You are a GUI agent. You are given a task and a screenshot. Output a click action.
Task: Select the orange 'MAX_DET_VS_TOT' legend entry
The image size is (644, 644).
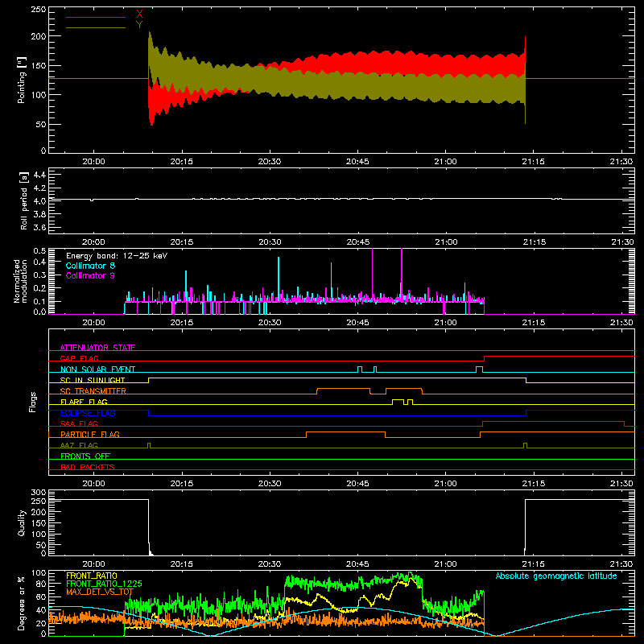pyautogui.click(x=100, y=592)
